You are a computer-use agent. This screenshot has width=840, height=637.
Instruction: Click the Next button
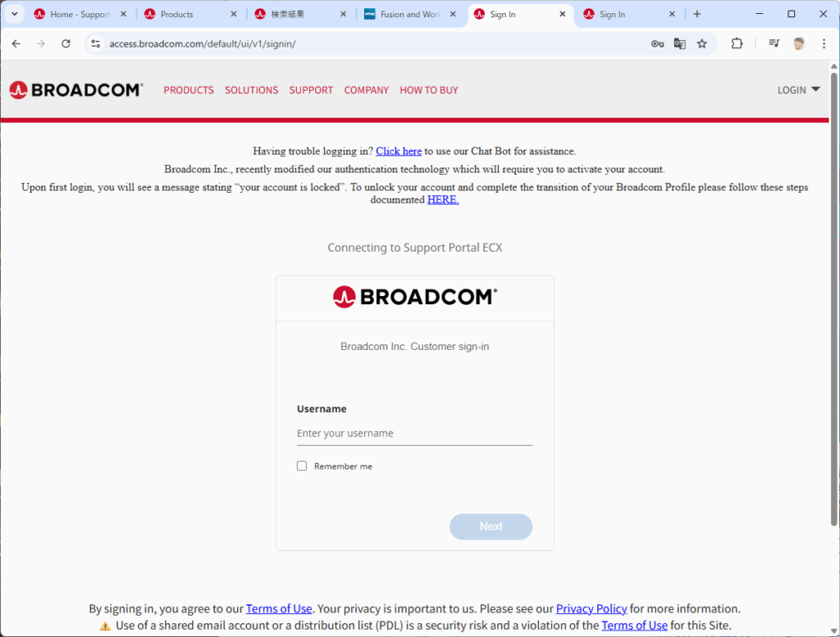(x=491, y=526)
